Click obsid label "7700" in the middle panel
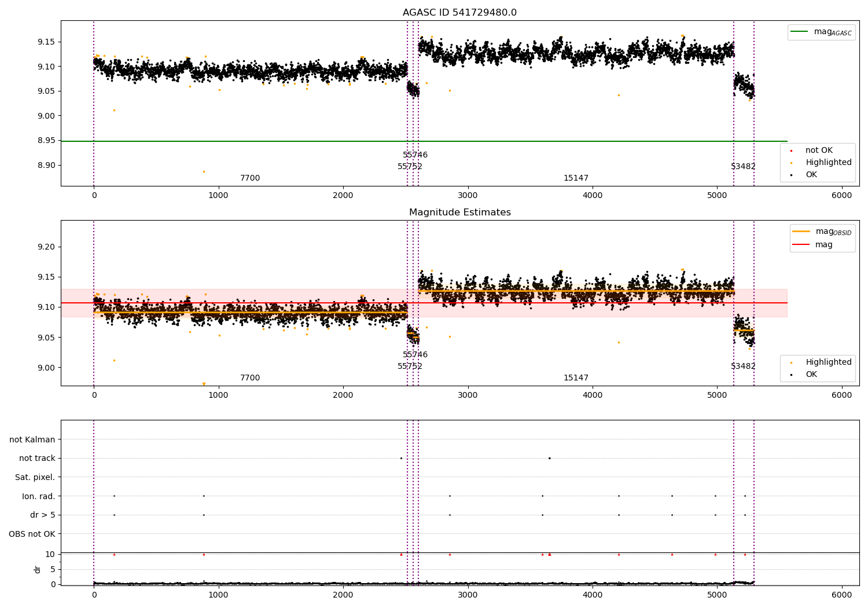 click(x=250, y=378)
